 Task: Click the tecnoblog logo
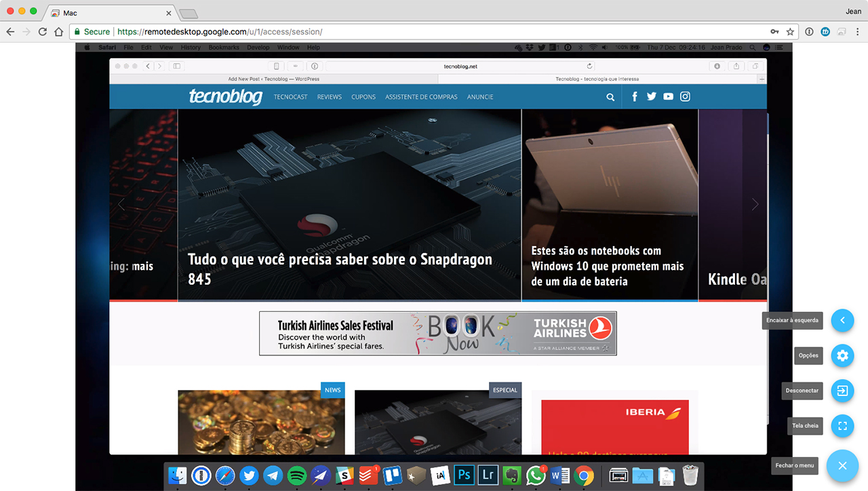point(225,96)
